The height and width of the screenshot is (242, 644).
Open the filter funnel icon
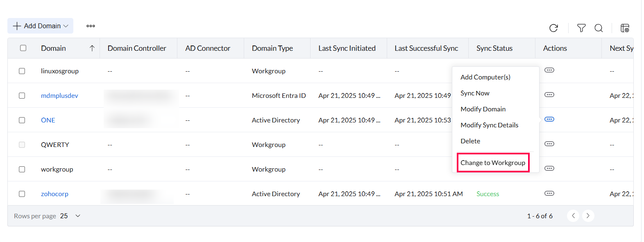click(x=581, y=28)
